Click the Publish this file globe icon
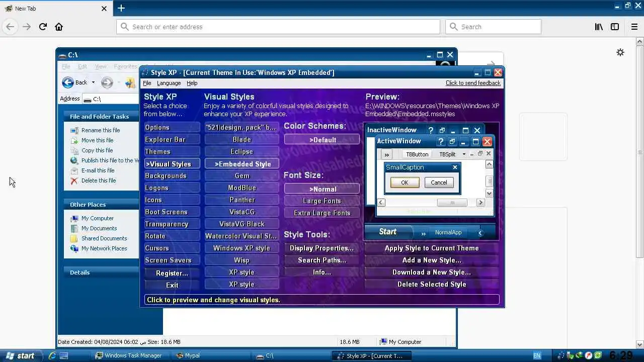 coord(74,160)
